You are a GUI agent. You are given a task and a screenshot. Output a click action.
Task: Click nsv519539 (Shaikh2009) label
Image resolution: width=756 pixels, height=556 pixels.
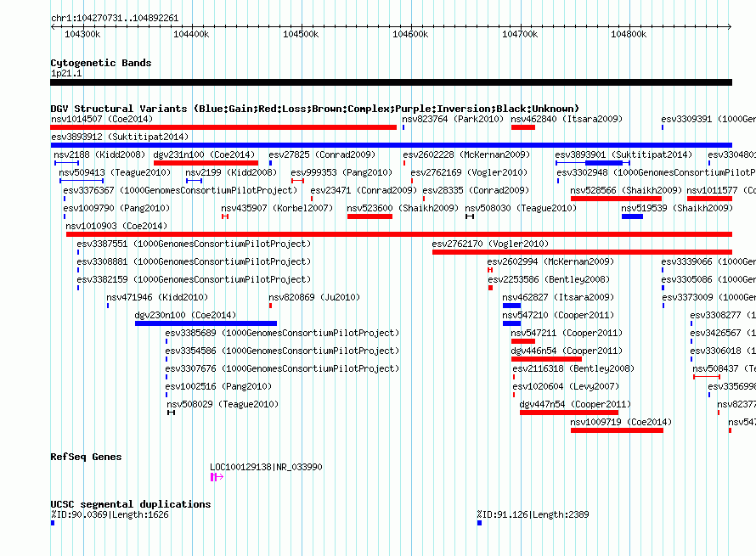[677, 208]
